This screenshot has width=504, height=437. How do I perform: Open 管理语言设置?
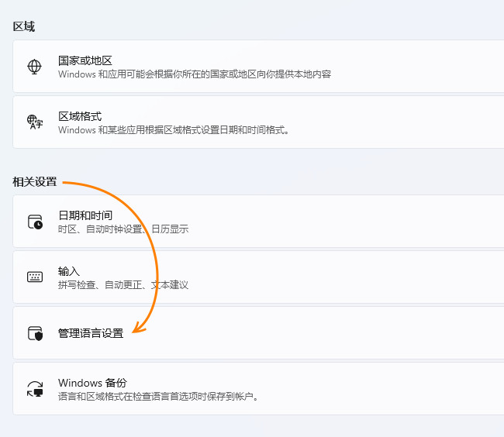[x=91, y=333]
